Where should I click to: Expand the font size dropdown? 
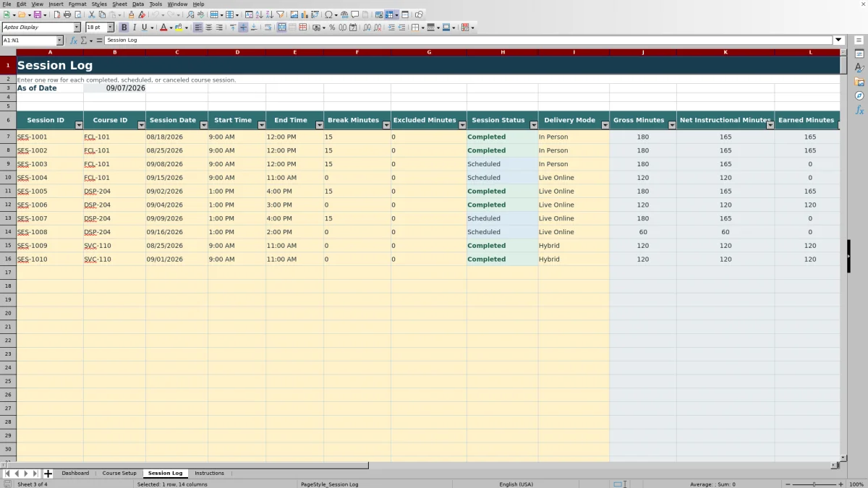coord(111,27)
